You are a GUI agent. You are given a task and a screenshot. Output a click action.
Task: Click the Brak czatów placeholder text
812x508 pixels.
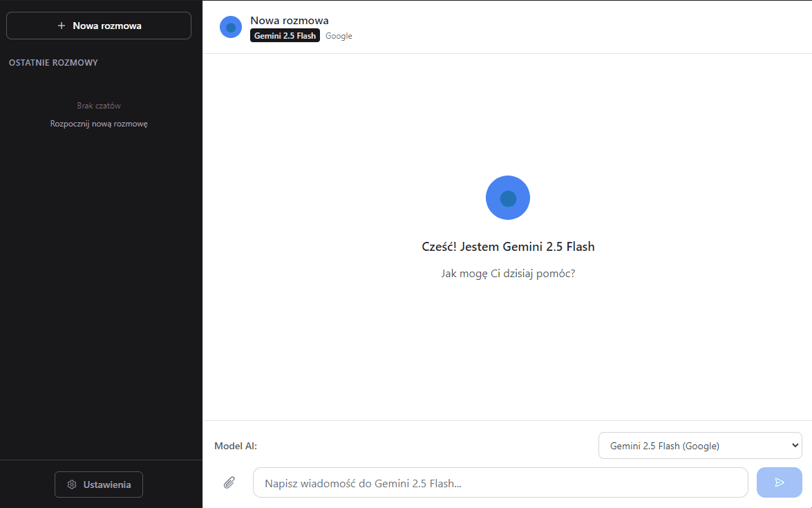click(99, 106)
